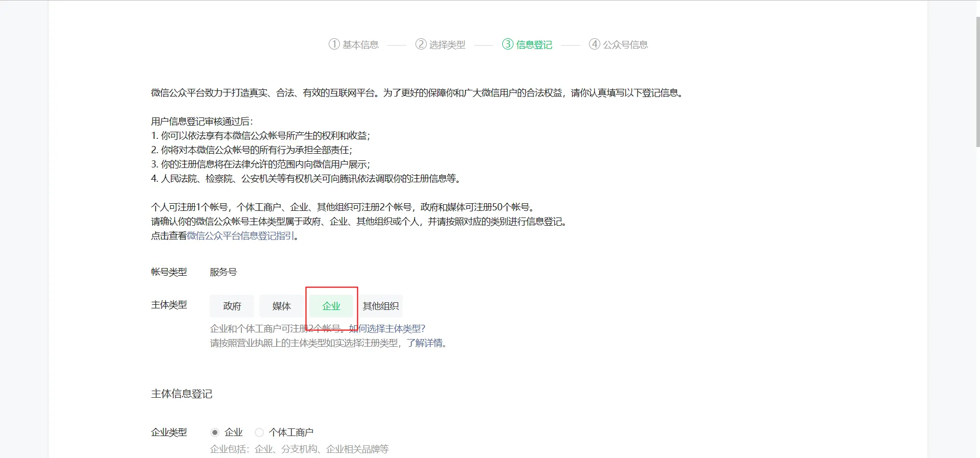Click the circled number 2 step icon
The image size is (980, 458).
point(421,44)
